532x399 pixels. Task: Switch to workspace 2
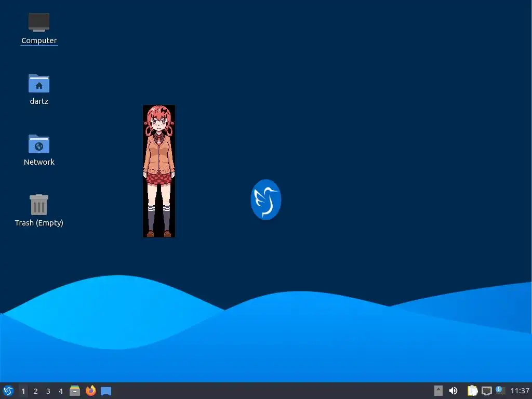tap(36, 391)
